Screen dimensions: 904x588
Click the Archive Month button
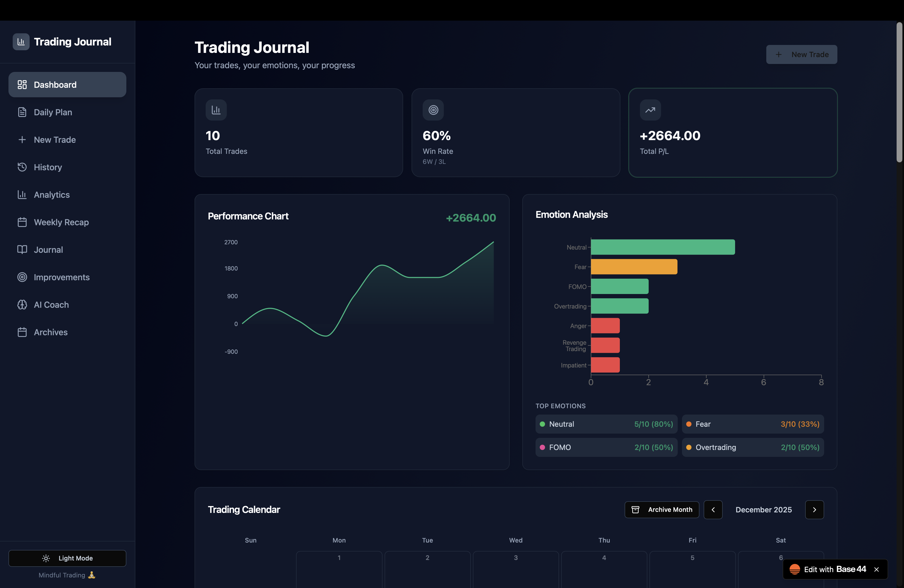click(x=662, y=510)
